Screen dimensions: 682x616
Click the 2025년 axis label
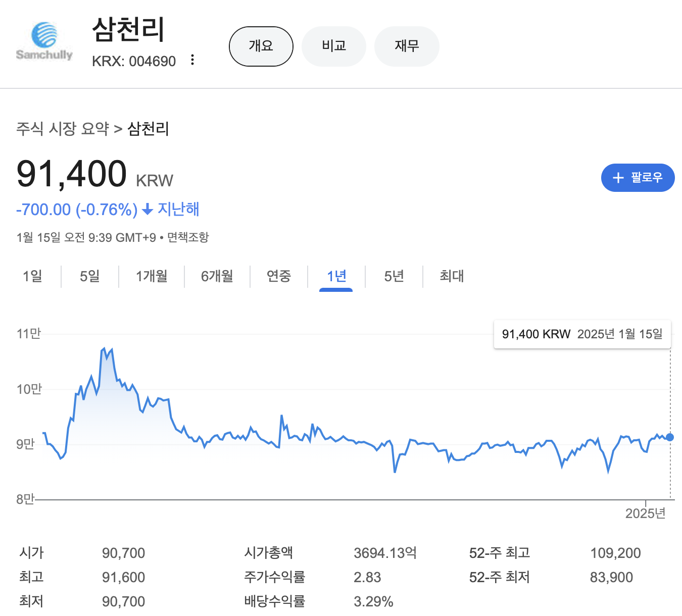coord(645,514)
